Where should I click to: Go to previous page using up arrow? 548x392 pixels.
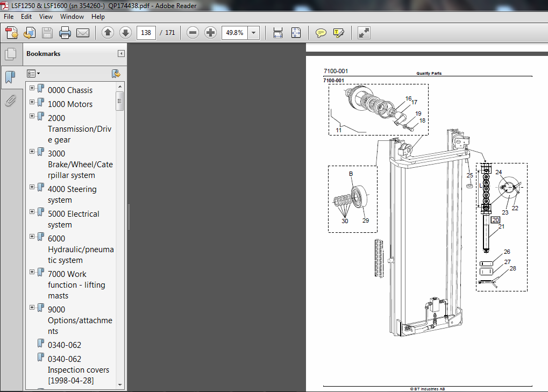(x=108, y=33)
